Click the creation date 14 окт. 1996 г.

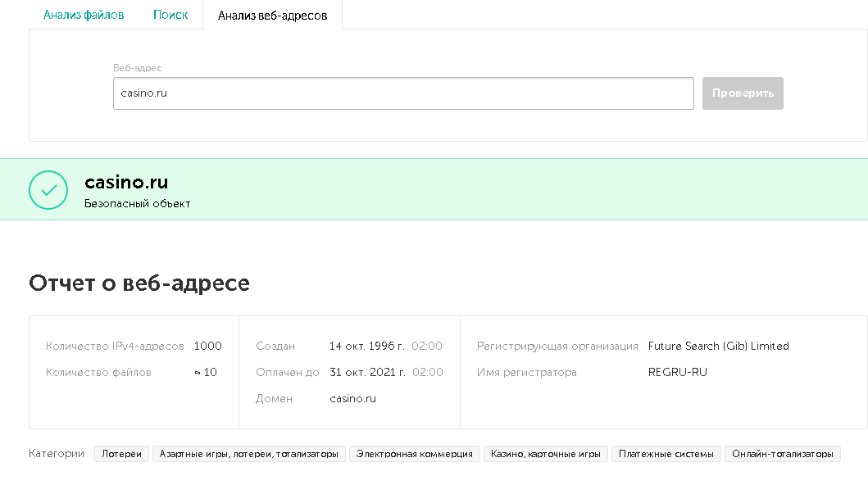[x=367, y=347]
